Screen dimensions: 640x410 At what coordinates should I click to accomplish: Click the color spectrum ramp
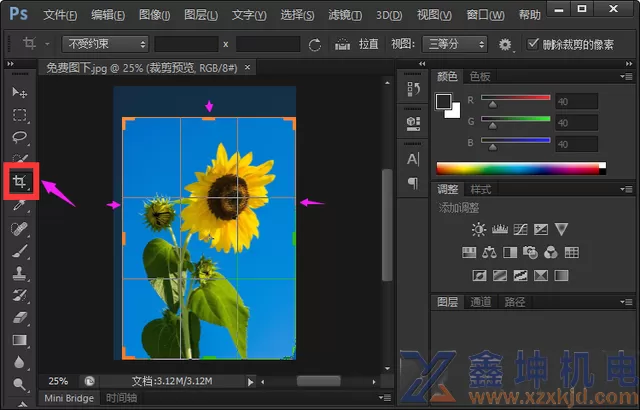click(521, 168)
